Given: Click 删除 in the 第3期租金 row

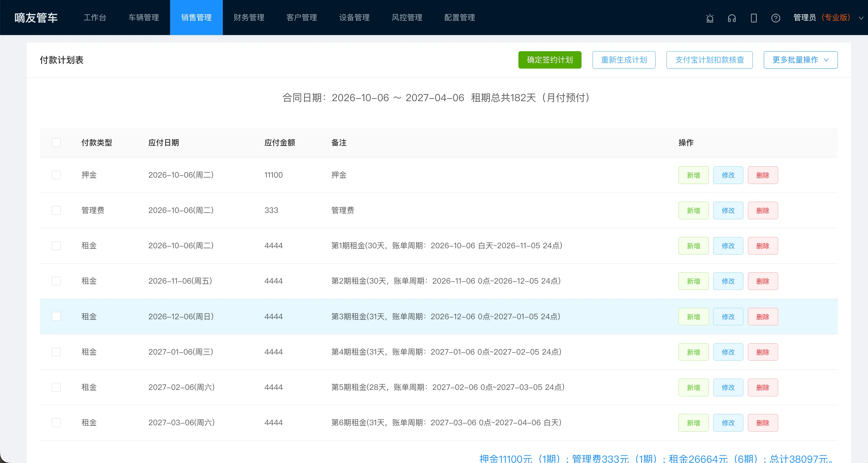Looking at the screenshot, I should (x=763, y=317).
